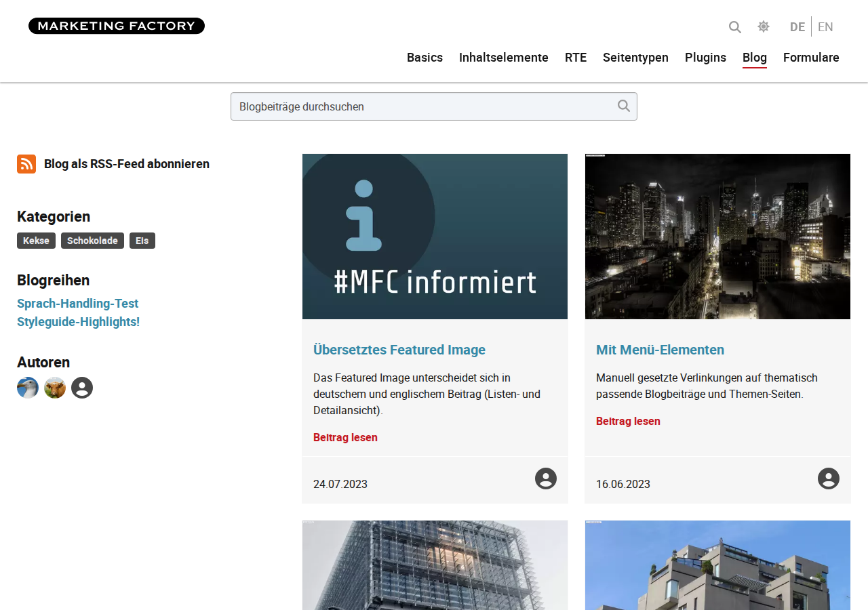The height and width of the screenshot is (610, 868).
Task: Open the Seitentypen menu
Action: coord(635,58)
